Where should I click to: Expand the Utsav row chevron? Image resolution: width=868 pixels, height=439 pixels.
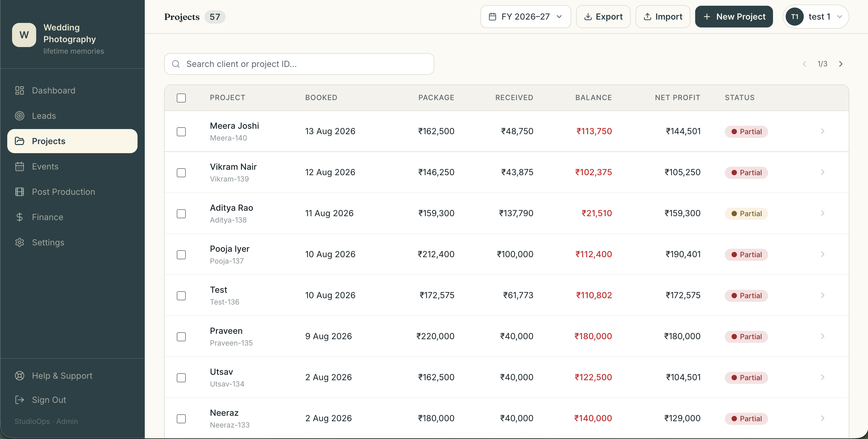pos(822,377)
